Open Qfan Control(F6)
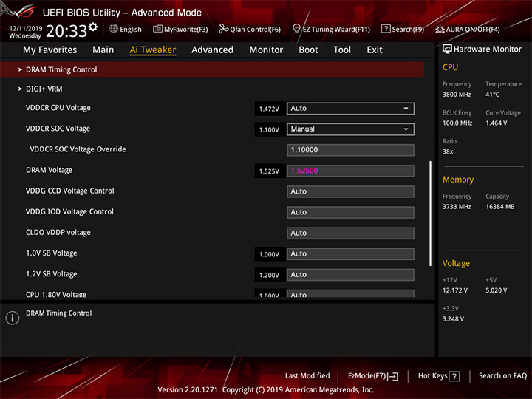Image resolution: width=532 pixels, height=399 pixels. point(250,29)
